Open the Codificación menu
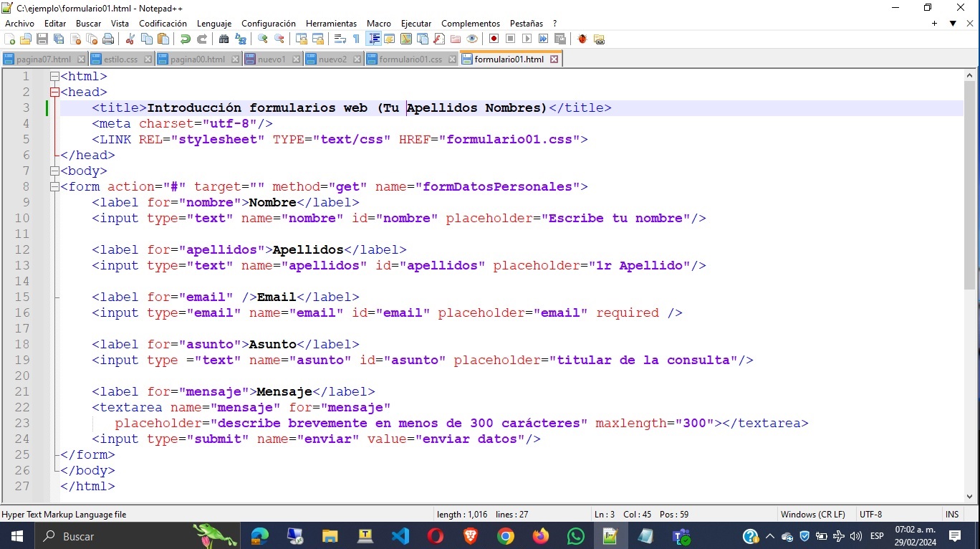Image resolution: width=980 pixels, height=549 pixels. [163, 24]
